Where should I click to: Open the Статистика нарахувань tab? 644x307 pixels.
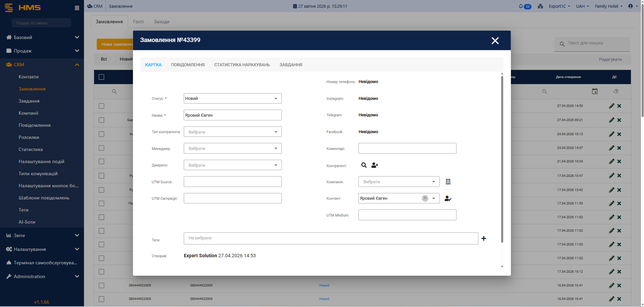pos(242,65)
